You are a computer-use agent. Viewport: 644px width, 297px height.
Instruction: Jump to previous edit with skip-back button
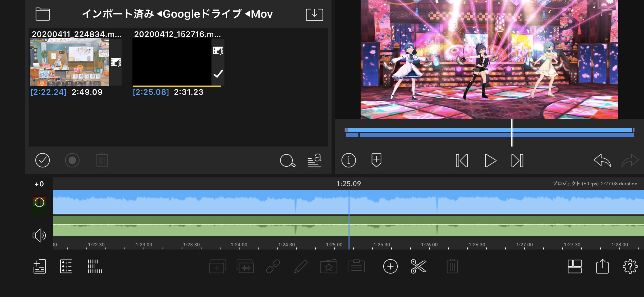462,161
